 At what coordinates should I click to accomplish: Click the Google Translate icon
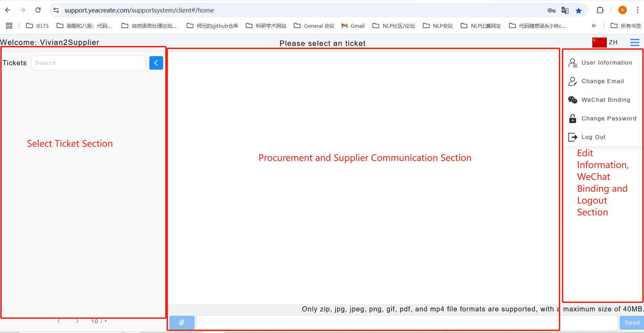[565, 10]
